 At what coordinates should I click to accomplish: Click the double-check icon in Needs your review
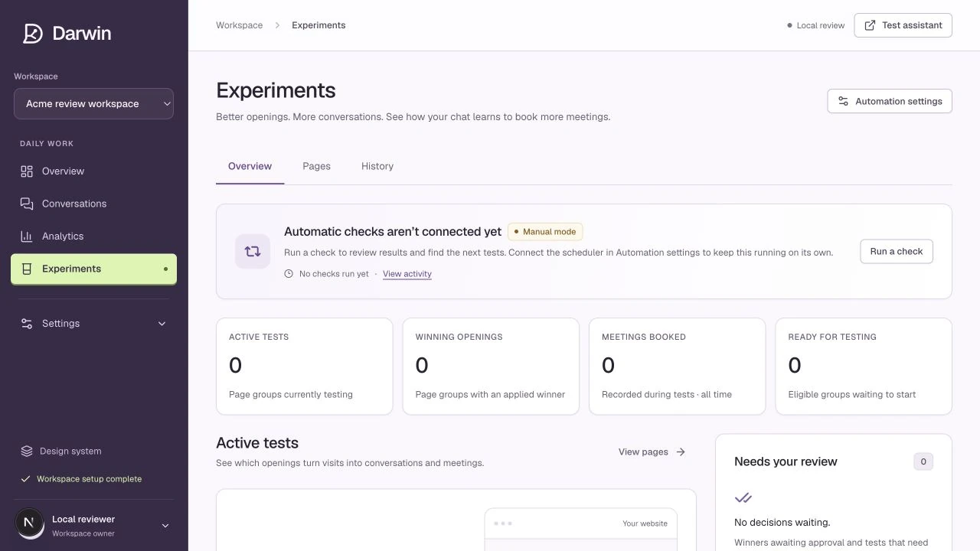pos(743,498)
